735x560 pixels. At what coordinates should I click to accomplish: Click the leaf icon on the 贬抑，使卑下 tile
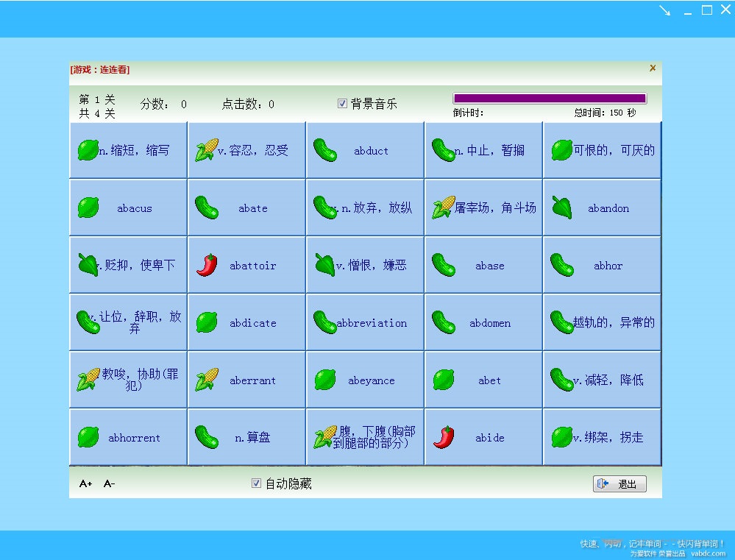point(88,265)
